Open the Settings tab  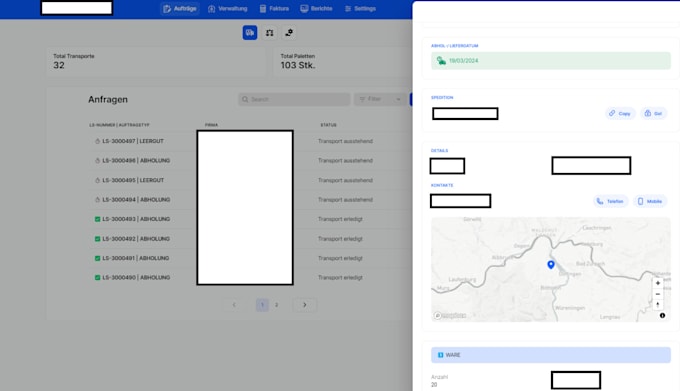[360, 9]
